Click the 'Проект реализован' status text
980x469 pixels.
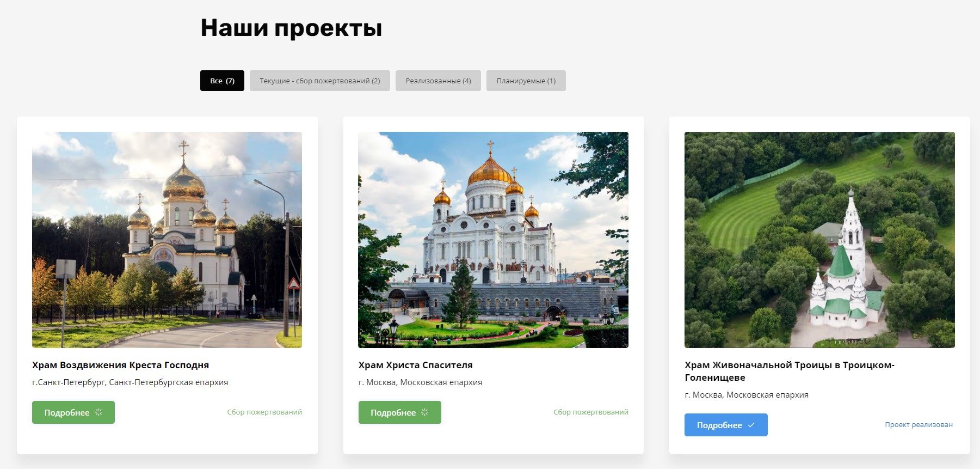pyautogui.click(x=919, y=424)
